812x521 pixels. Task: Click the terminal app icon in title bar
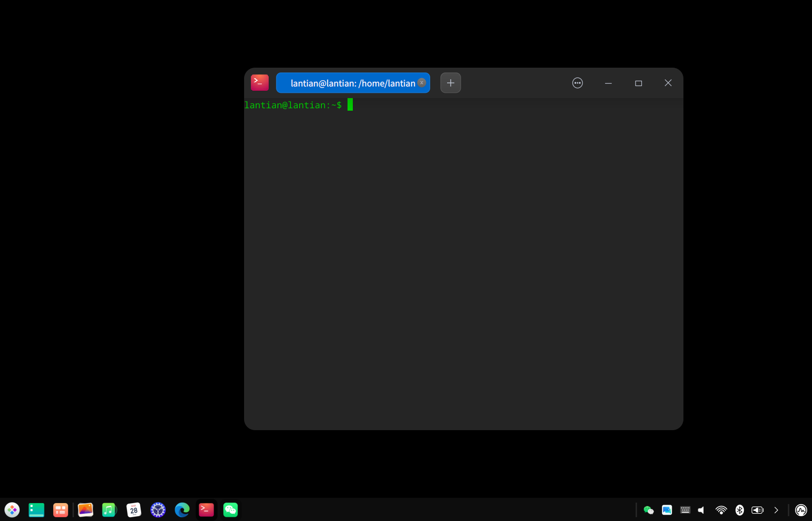click(260, 83)
